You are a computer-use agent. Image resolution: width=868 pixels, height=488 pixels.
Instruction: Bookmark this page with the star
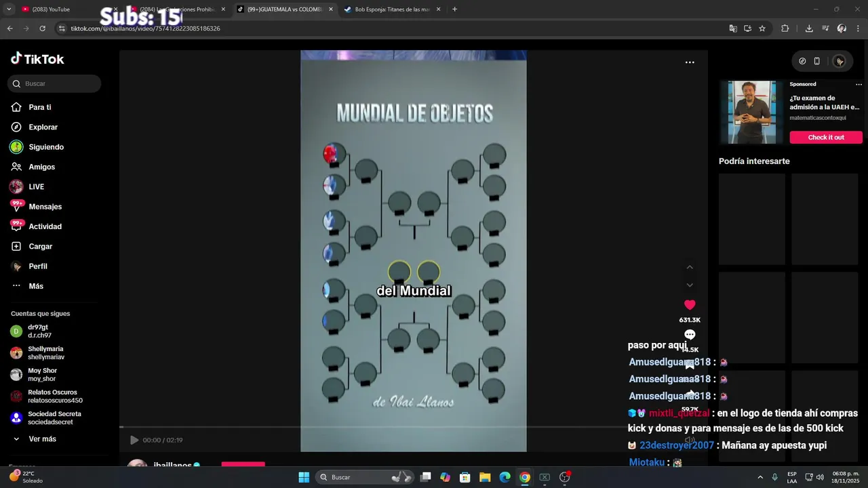pos(762,28)
